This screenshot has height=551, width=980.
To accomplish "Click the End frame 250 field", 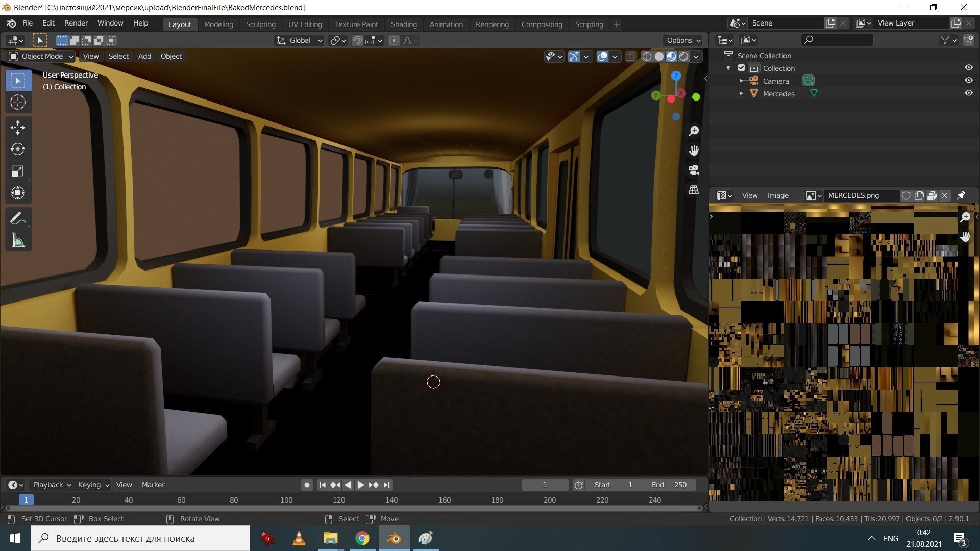I will coord(670,485).
